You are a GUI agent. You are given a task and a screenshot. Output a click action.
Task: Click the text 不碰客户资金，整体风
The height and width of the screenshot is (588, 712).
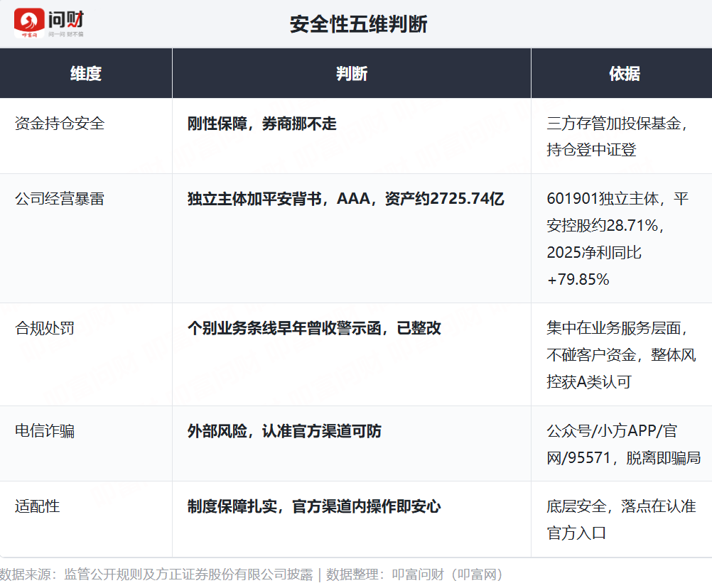point(621,355)
